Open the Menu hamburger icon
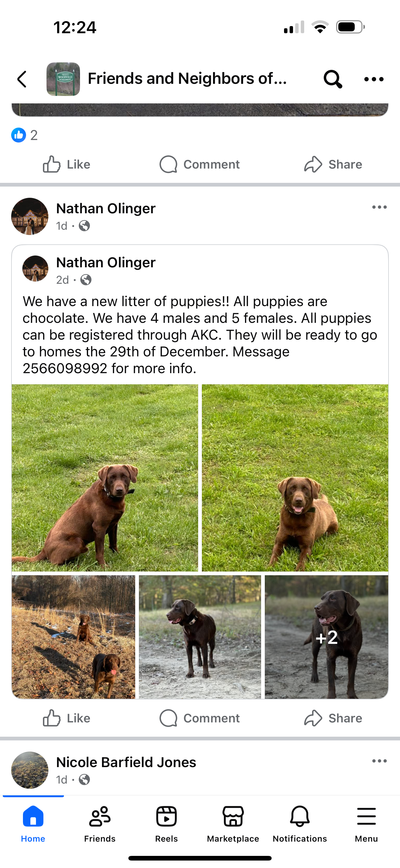Viewport: 400px width, 868px height. pos(366,816)
